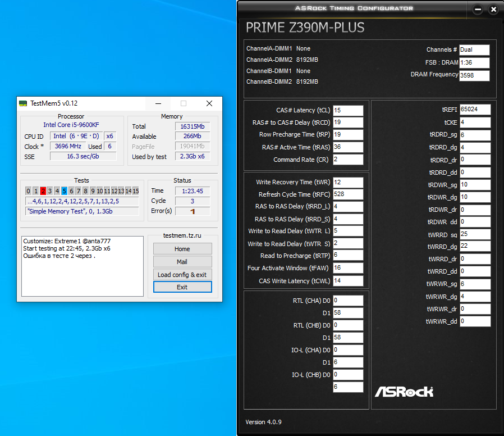Click the CAS Write Latency (tCWL) field

point(348,281)
